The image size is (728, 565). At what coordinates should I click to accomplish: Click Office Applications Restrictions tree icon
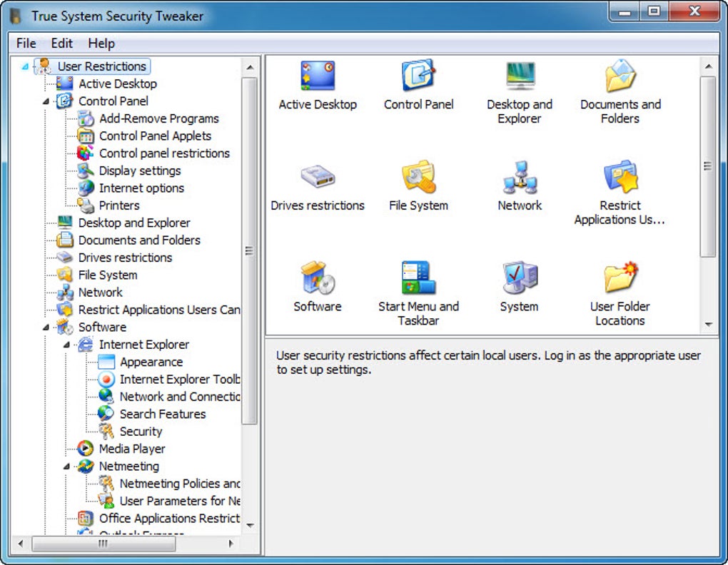[86, 518]
